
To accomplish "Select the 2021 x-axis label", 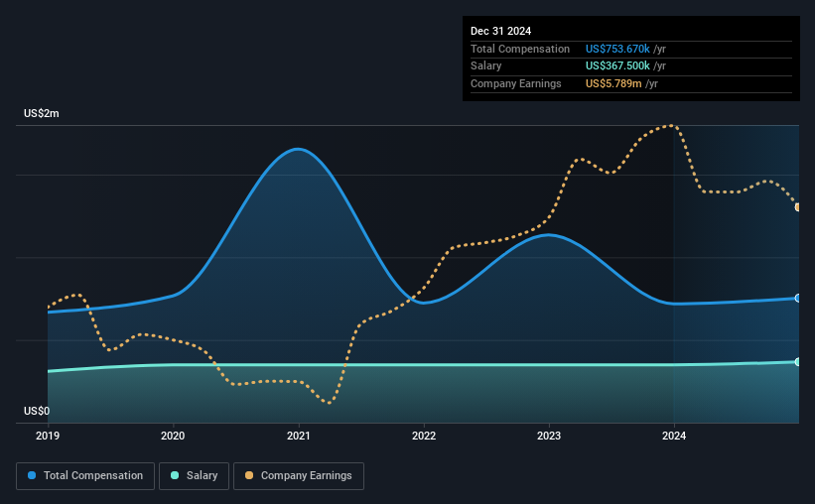I will pyautogui.click(x=299, y=436).
